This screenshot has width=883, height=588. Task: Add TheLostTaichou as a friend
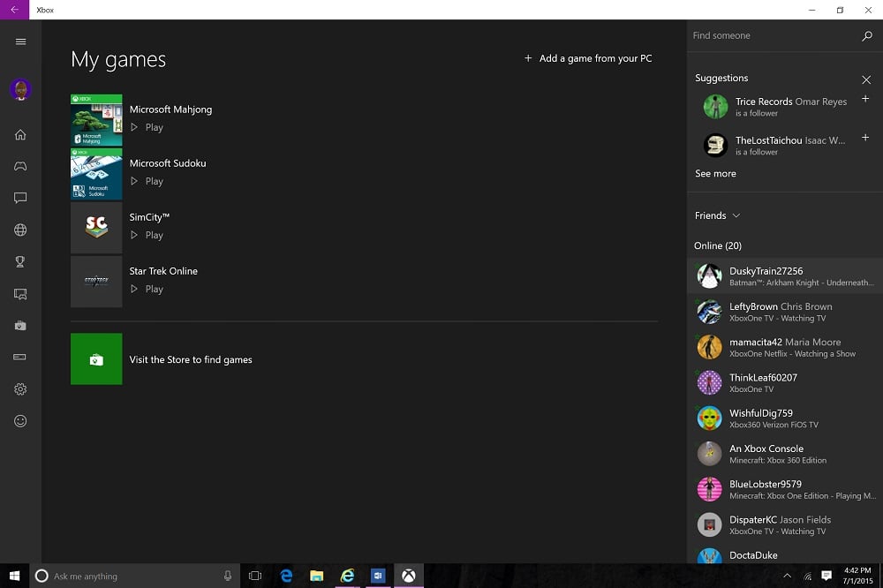865,138
